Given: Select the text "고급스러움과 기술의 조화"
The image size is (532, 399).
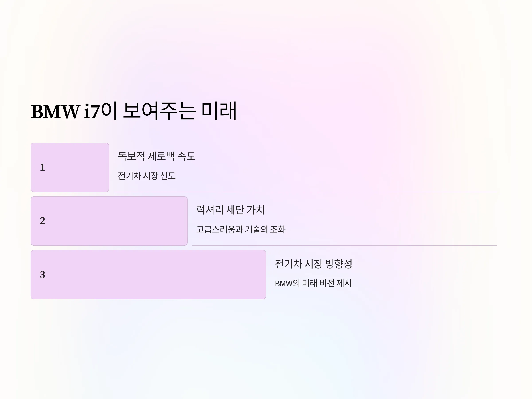Looking at the screenshot, I should click(241, 229).
